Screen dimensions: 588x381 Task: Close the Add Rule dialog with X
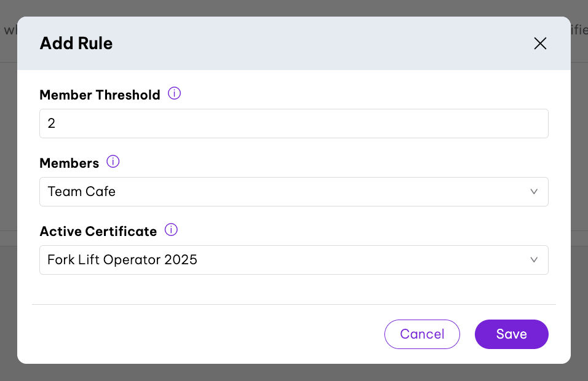pos(540,43)
